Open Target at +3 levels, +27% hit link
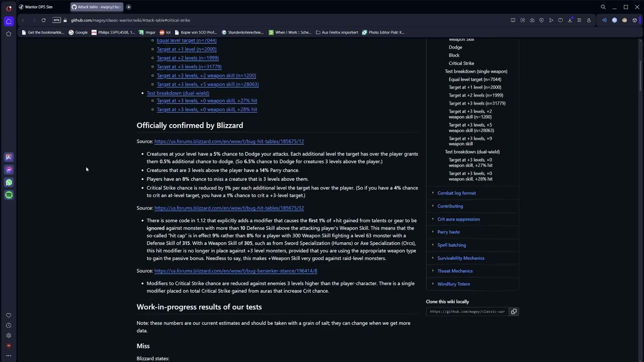The image size is (644, 362). pos(207,101)
